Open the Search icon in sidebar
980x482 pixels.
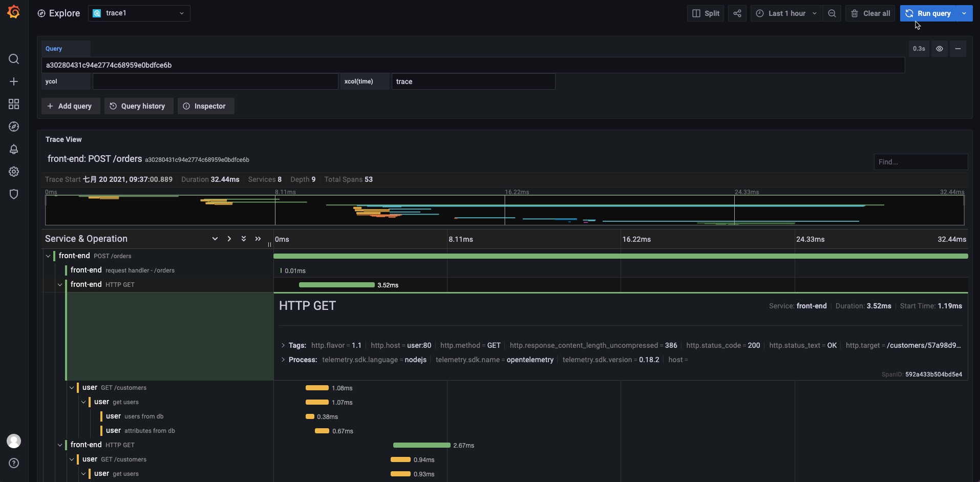click(x=14, y=59)
